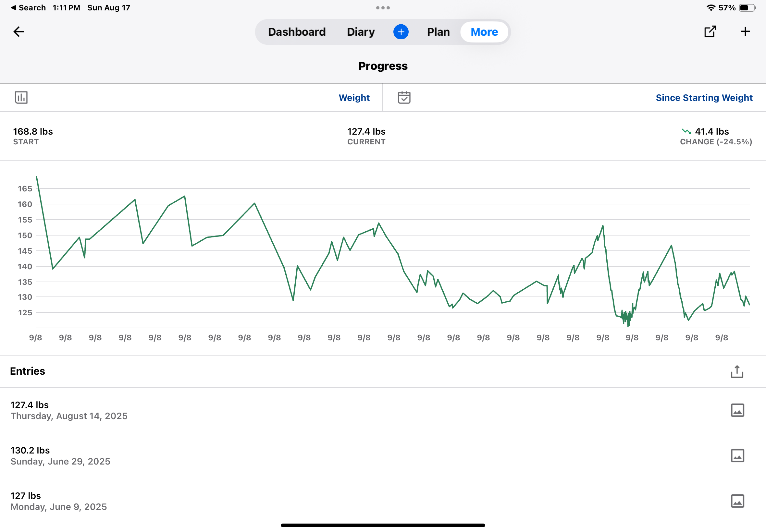Tap the three dots multitasking control
Viewport: 766px width, 532px height.
pyautogui.click(x=382, y=8)
